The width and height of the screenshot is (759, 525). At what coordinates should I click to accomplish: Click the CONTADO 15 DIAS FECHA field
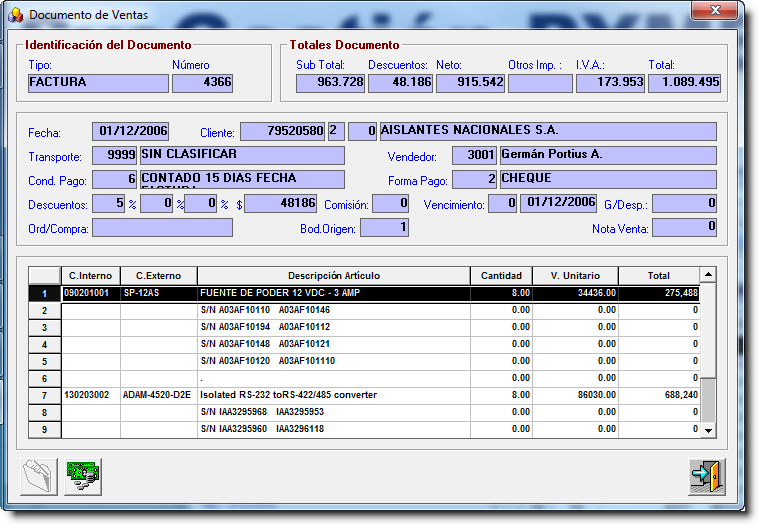tap(242, 179)
